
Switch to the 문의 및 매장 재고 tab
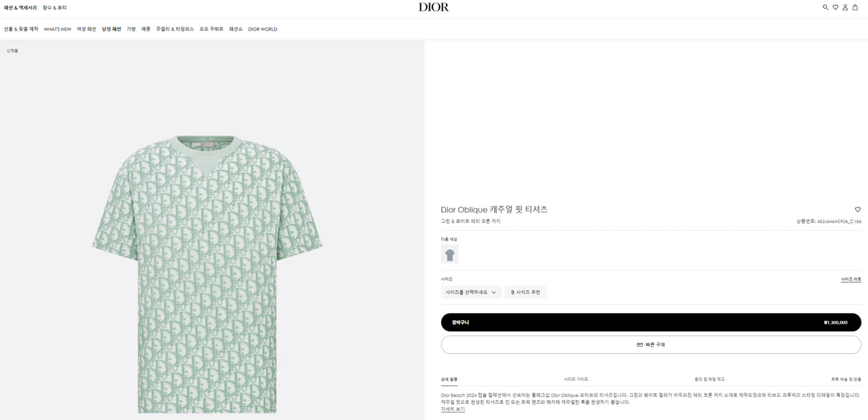coord(710,379)
